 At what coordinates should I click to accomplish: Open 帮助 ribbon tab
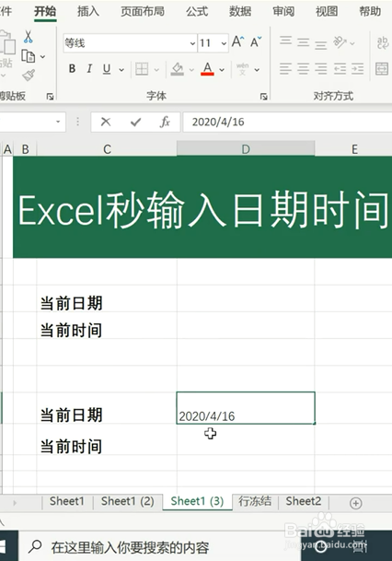point(370,11)
